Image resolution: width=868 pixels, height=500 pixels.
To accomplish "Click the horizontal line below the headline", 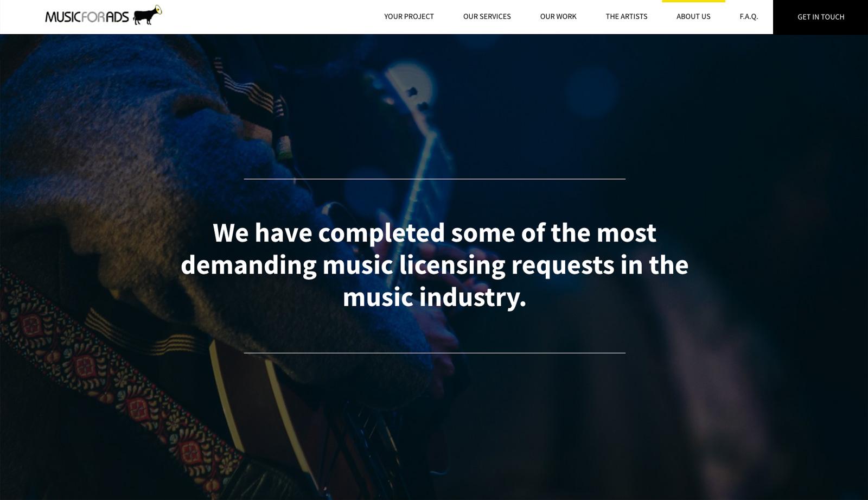I will [435, 353].
